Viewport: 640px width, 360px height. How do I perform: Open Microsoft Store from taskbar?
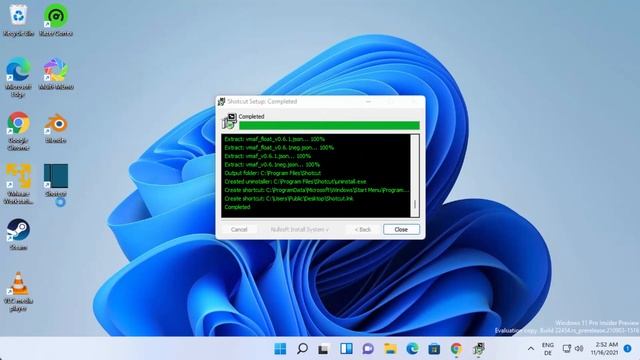pos(434,349)
